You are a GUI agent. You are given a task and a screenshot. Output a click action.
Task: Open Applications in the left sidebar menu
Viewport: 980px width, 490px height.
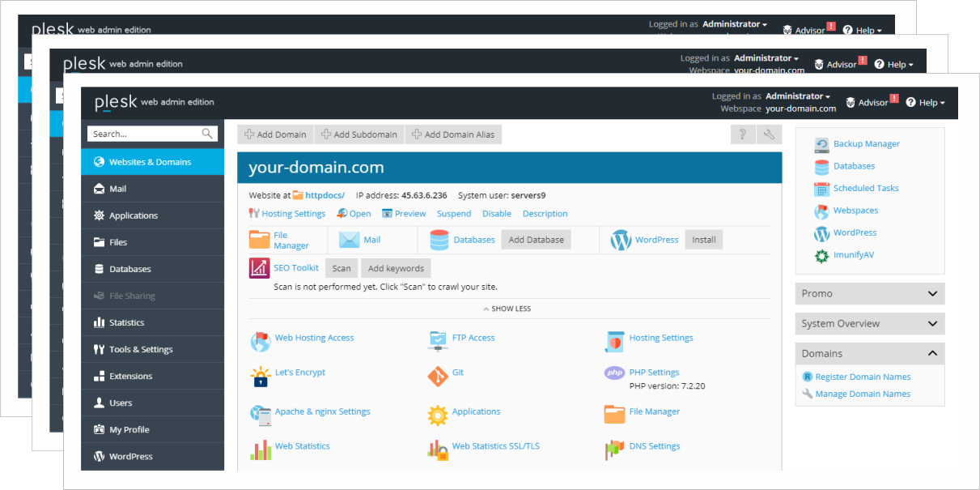pos(152,215)
